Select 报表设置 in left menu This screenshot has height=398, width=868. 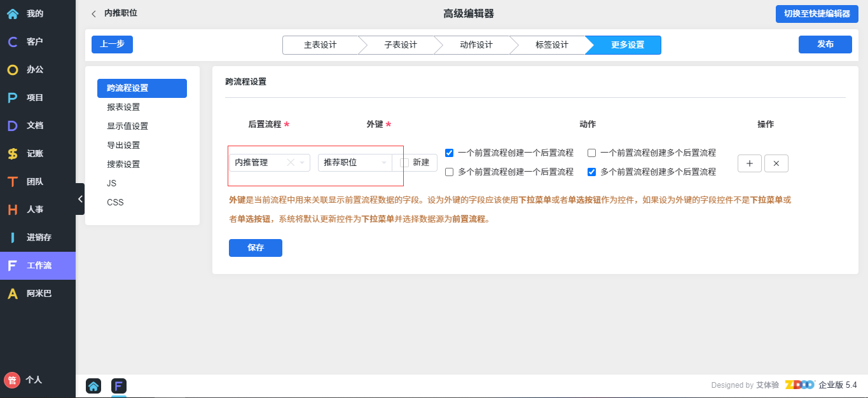[123, 107]
